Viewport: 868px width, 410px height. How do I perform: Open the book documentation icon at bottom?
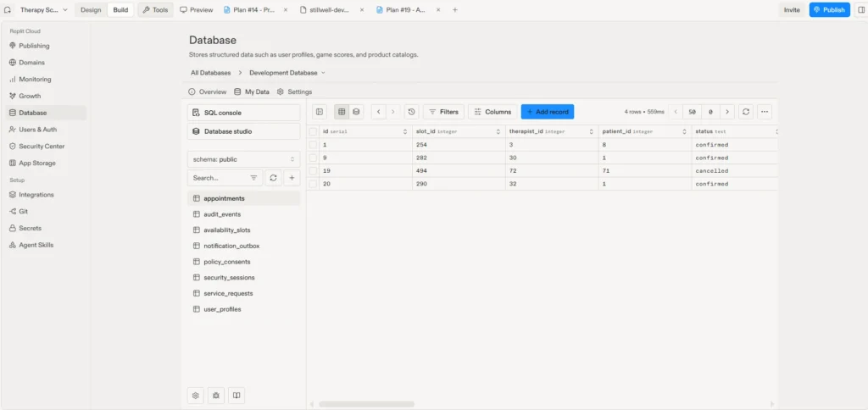236,396
